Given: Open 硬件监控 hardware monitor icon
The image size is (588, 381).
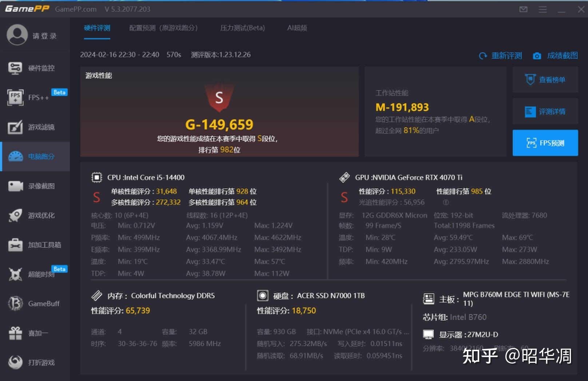Looking at the screenshot, I should click(15, 68).
